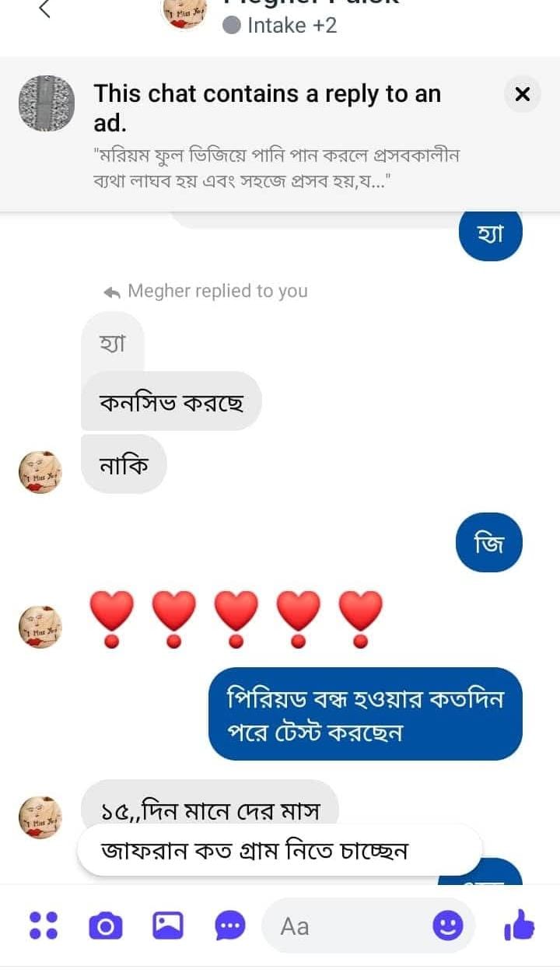
Task: Tap the "Megher replied to you" reply arrow
Action: point(112,292)
